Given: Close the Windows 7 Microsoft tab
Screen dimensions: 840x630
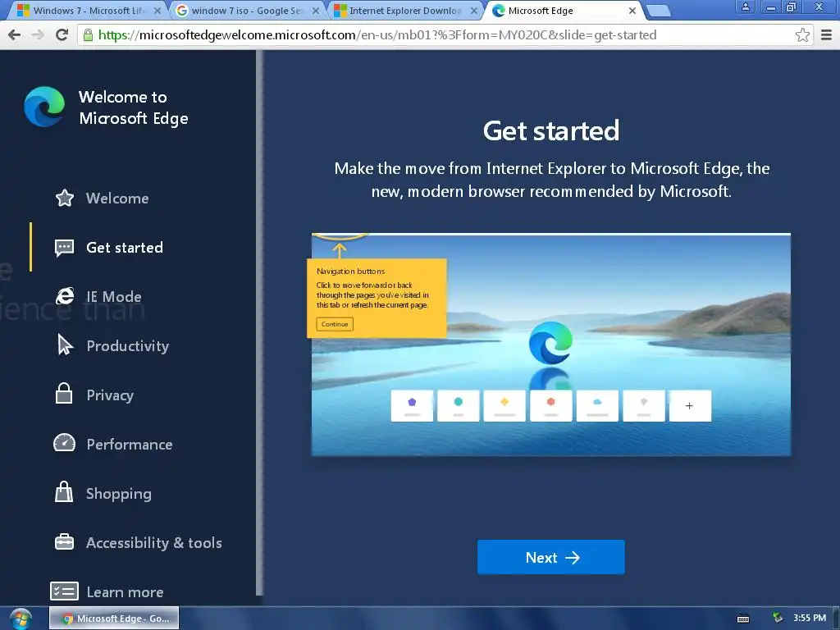Looking at the screenshot, I should 157,11.
